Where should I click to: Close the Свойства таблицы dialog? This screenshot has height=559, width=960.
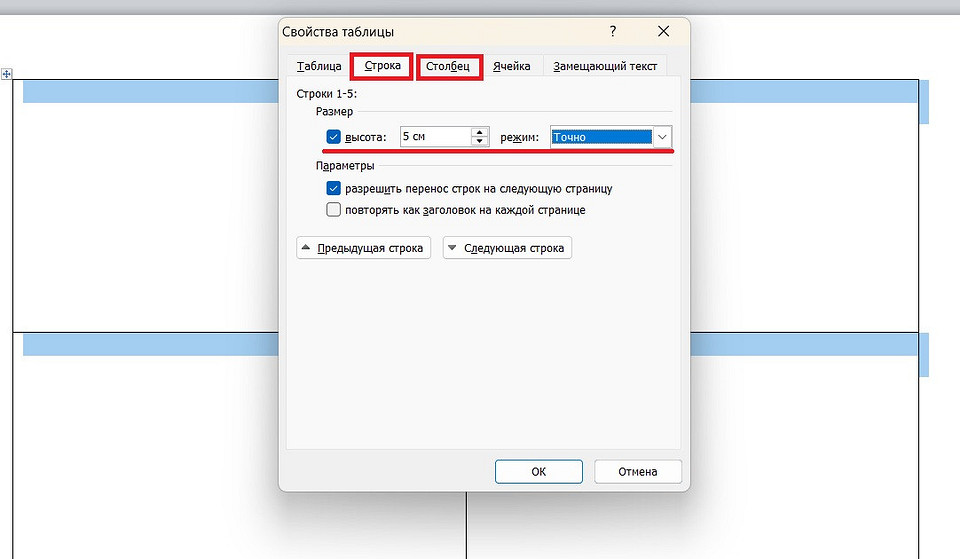(x=663, y=32)
